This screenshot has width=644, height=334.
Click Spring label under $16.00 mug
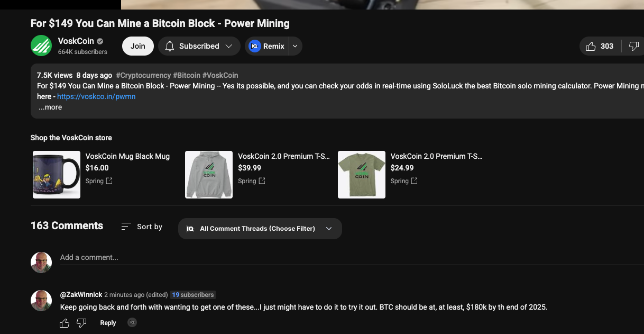coord(95,181)
